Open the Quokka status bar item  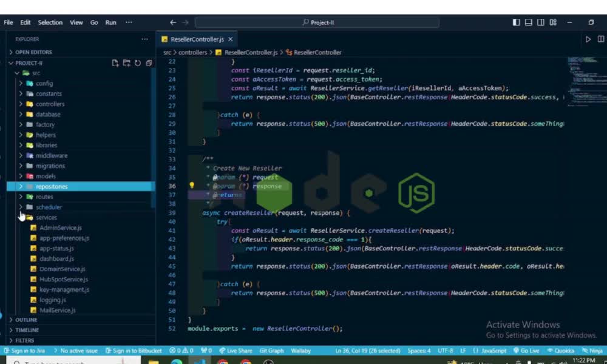pyautogui.click(x=560, y=350)
